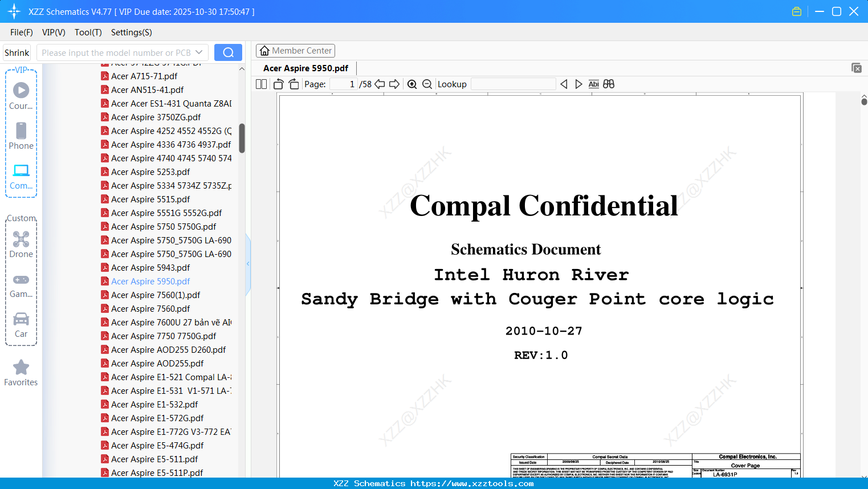
Task: Click the model number or PCB input
Action: (x=116, y=52)
